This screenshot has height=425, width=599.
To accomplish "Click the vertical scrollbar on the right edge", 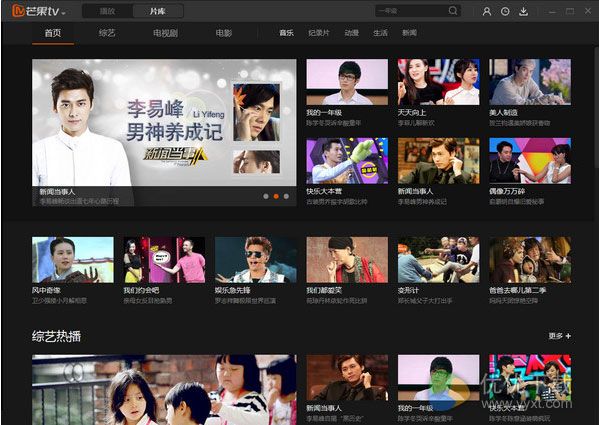I will [x=596, y=107].
